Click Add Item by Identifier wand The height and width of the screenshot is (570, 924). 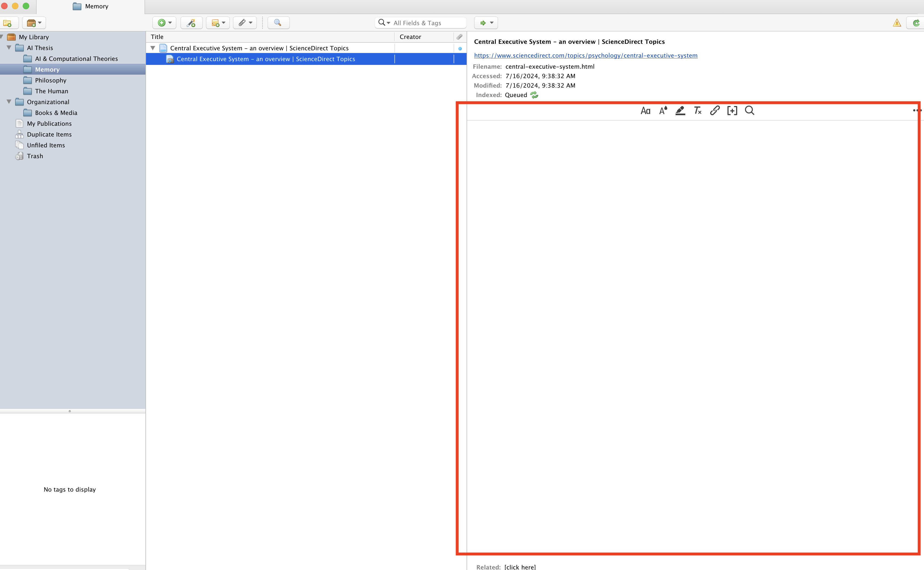(191, 23)
